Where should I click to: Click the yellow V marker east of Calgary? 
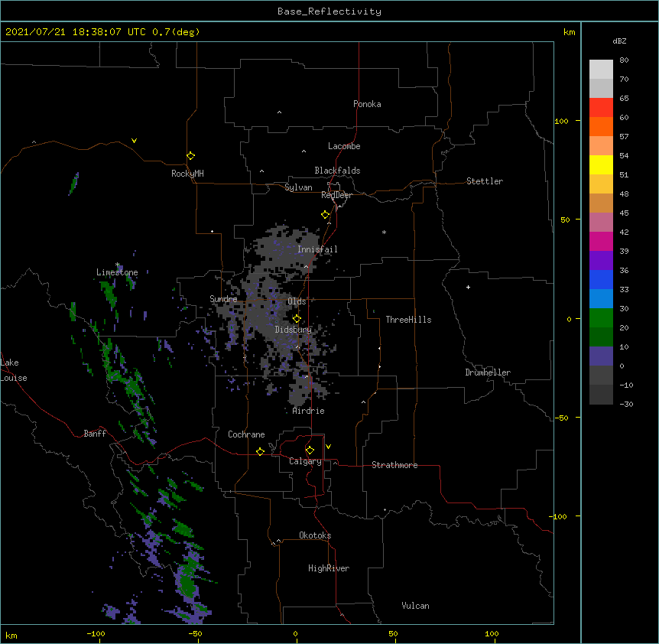(328, 447)
